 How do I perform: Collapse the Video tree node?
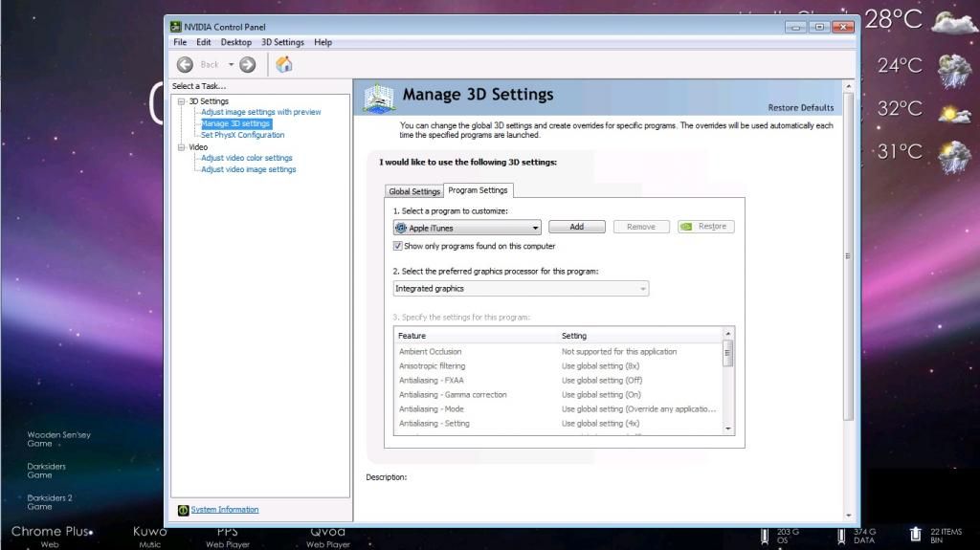pyautogui.click(x=179, y=147)
